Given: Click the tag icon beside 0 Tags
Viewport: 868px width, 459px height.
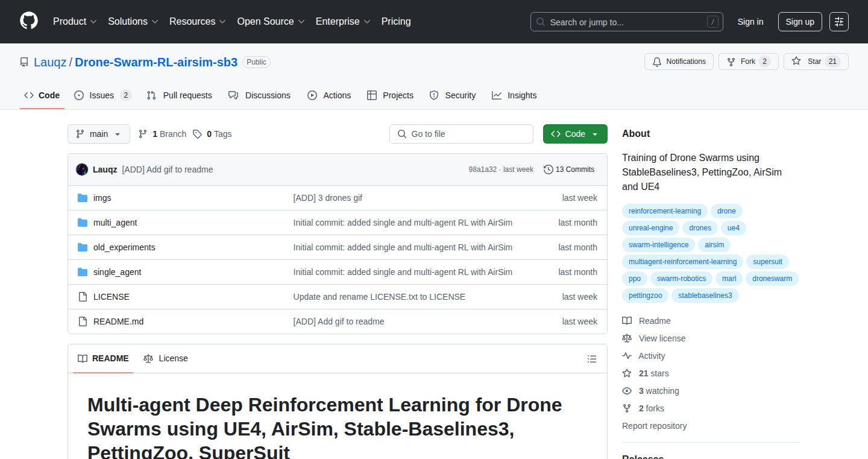Looking at the screenshot, I should 197,134.
